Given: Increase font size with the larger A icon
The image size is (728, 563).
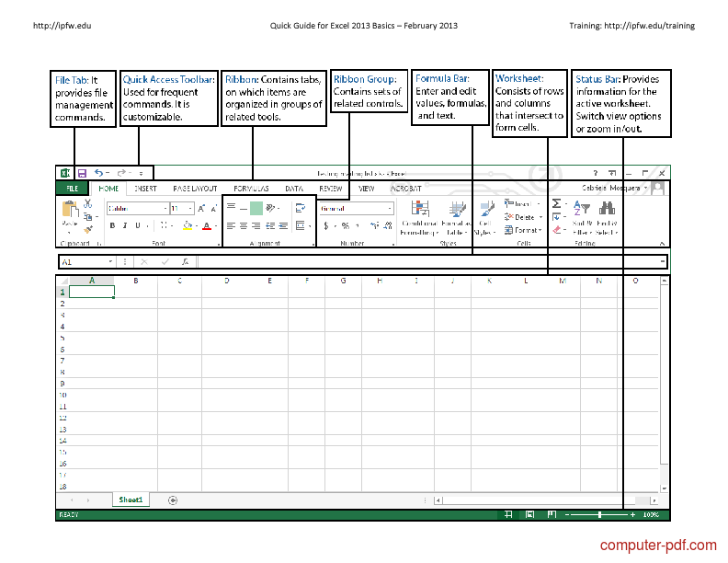Looking at the screenshot, I should [x=201, y=209].
